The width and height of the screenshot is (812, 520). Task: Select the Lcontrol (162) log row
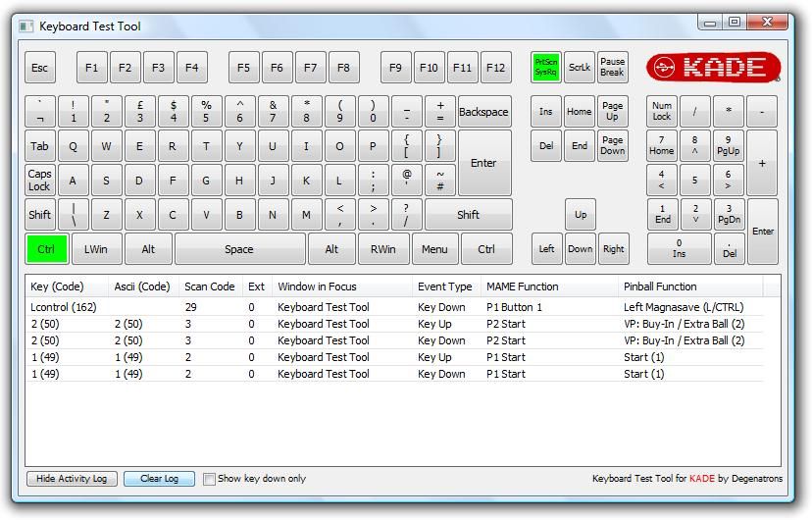click(x=394, y=307)
